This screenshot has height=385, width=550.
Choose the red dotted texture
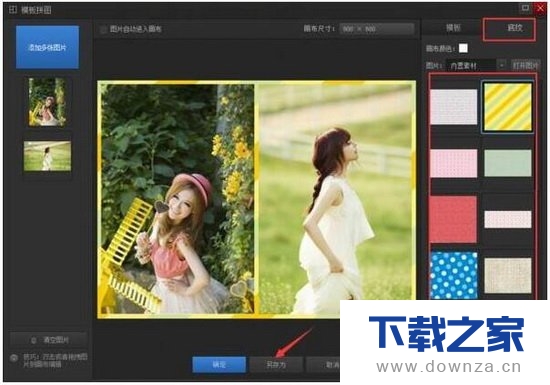coord(453,219)
